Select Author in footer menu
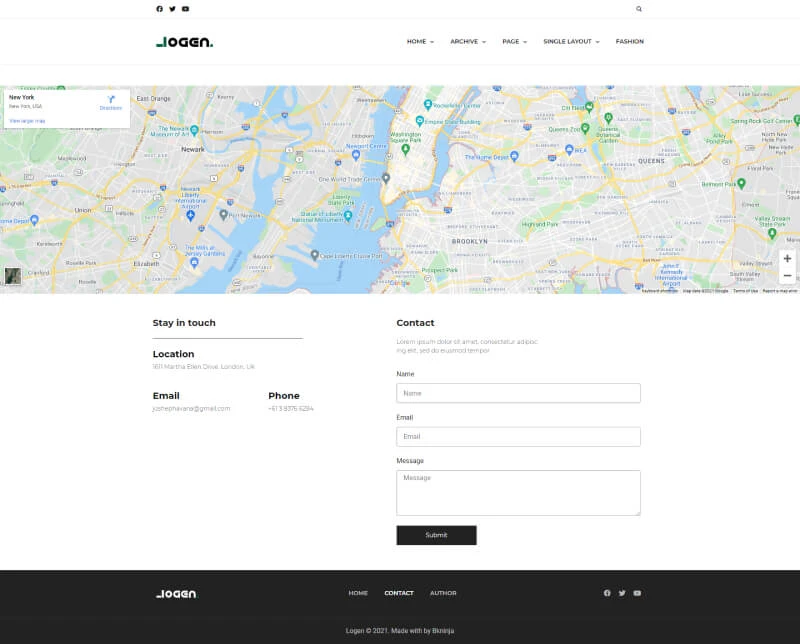Viewport: 800px width, 644px height. pos(443,593)
